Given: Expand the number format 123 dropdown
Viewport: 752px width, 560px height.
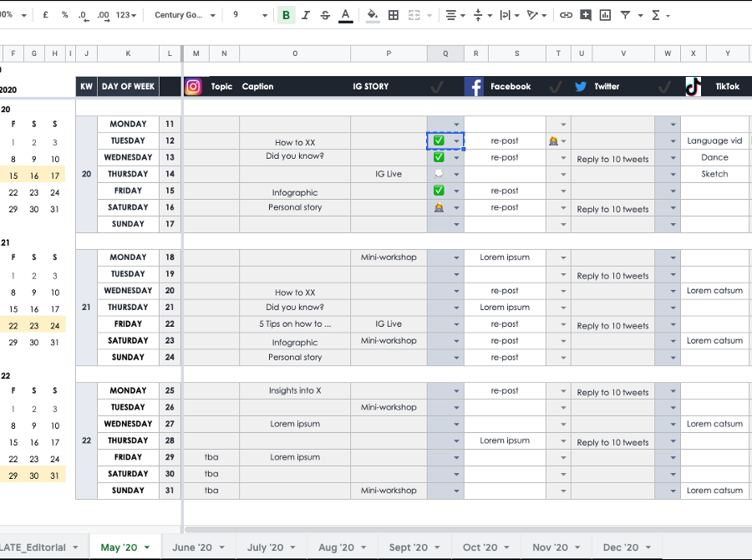Looking at the screenshot, I should pyautogui.click(x=128, y=15).
